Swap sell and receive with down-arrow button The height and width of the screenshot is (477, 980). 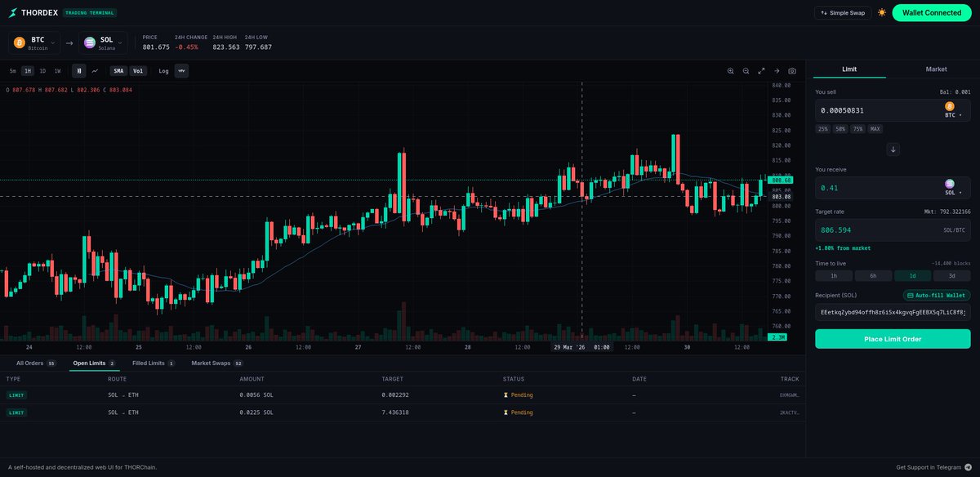[893, 149]
